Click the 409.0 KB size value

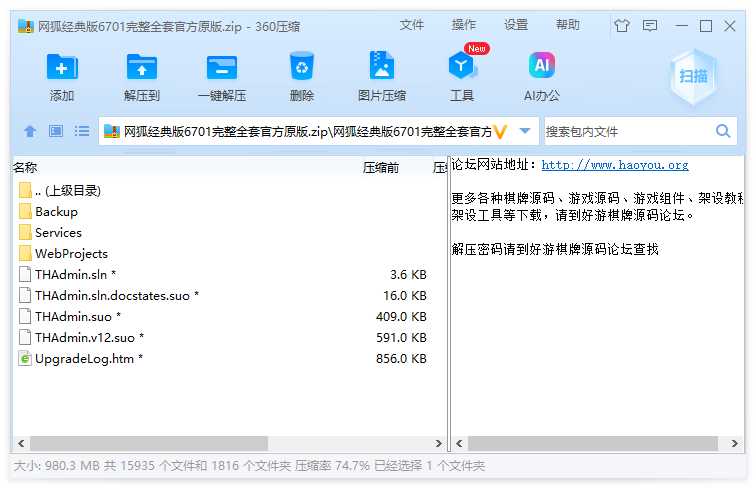tap(401, 317)
